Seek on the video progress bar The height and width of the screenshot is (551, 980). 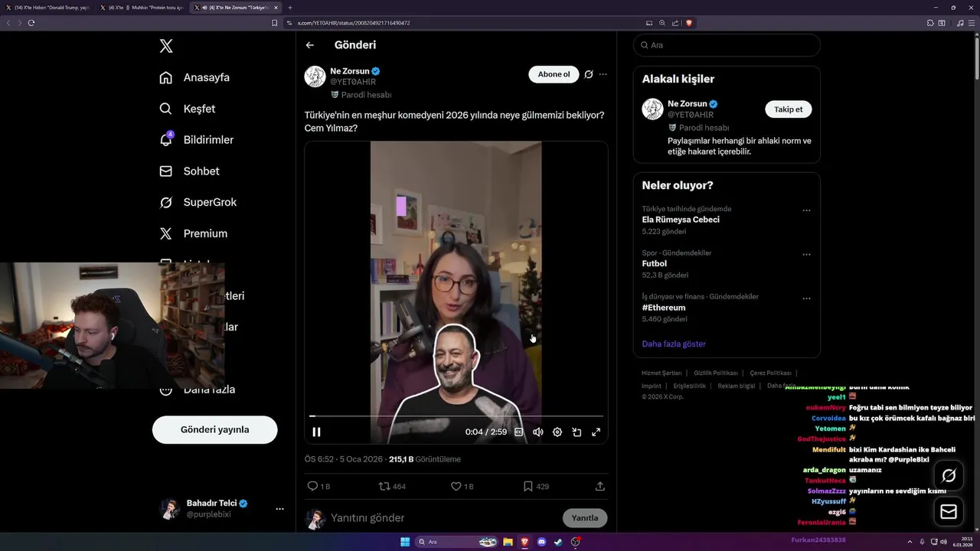coord(456,416)
